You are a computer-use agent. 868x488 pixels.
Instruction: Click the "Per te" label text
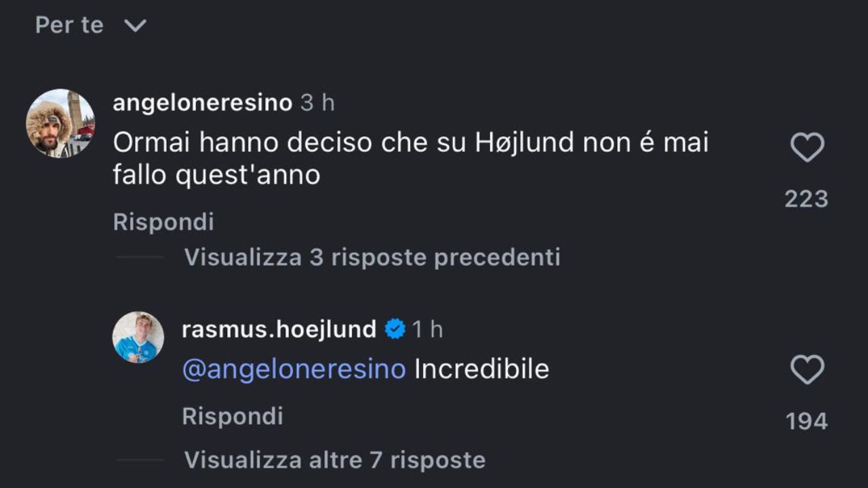[x=69, y=25]
